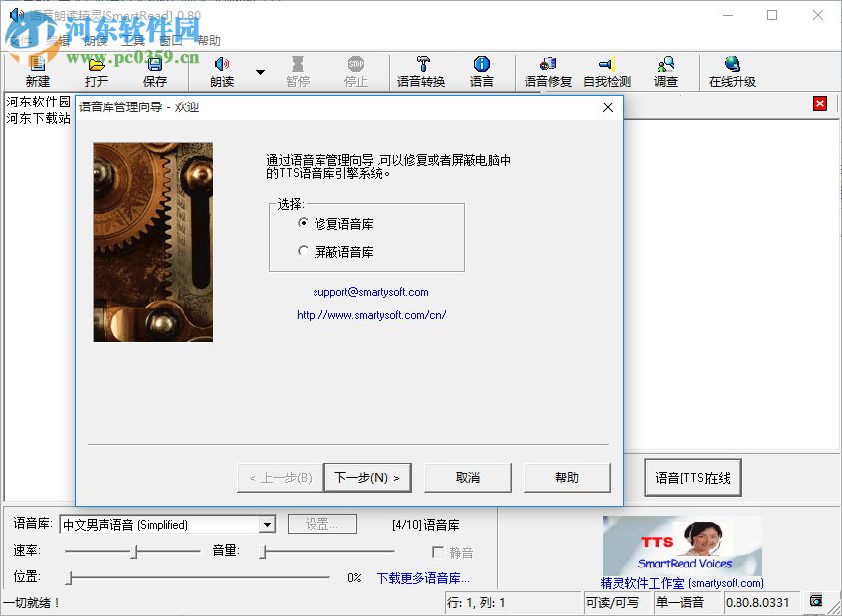Create a new document with 新建
Viewport: 842px width, 616px height.
click(x=36, y=72)
